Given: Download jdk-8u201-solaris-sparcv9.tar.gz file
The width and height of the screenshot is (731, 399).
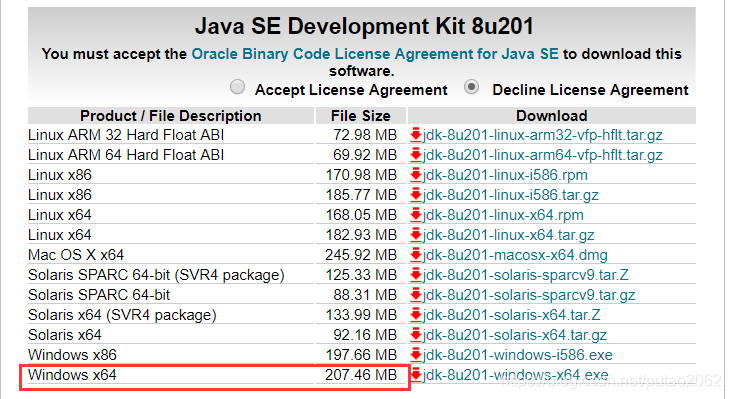Looking at the screenshot, I should pos(529,296).
